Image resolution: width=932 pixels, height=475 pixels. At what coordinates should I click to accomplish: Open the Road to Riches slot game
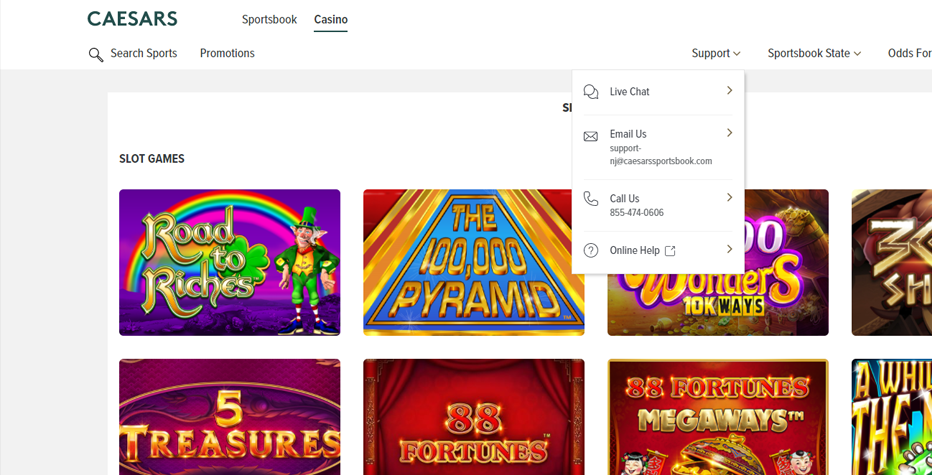(x=229, y=262)
